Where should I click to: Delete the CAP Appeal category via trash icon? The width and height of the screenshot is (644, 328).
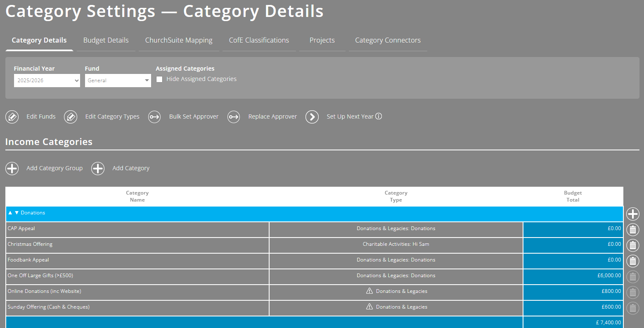pos(632,229)
